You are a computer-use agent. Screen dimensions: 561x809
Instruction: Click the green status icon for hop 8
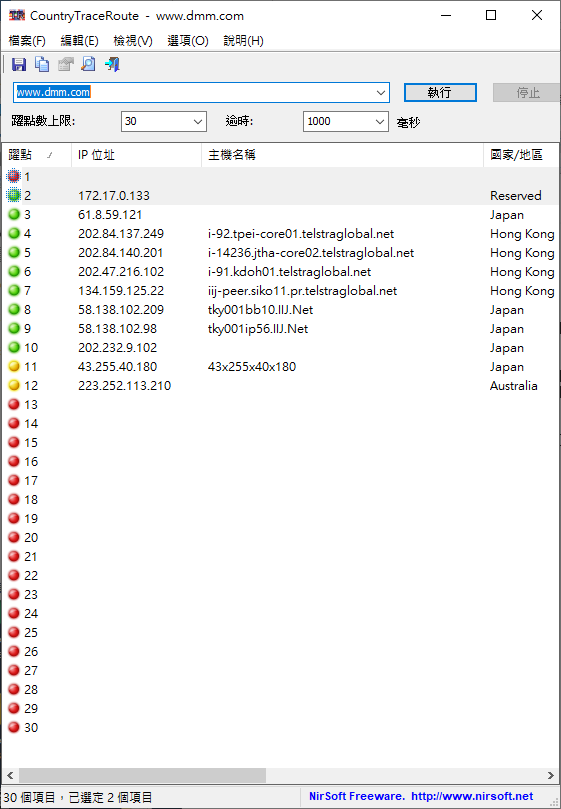(x=14, y=310)
